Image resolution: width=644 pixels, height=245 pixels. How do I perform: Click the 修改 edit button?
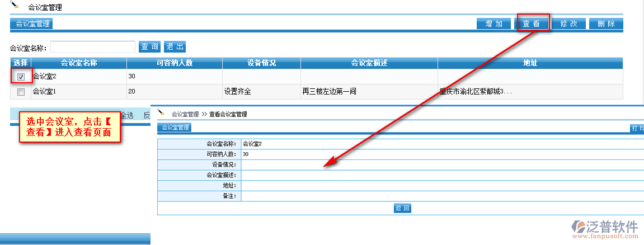[568, 23]
